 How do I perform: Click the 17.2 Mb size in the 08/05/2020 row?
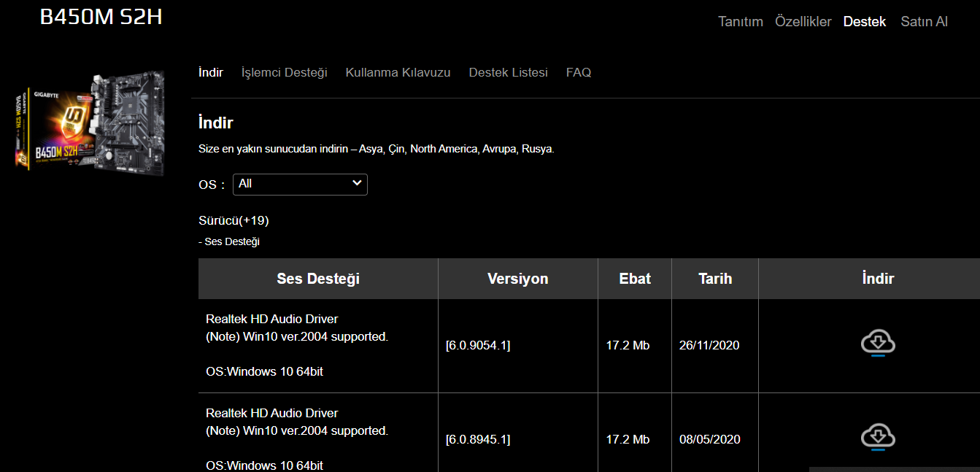pos(628,439)
